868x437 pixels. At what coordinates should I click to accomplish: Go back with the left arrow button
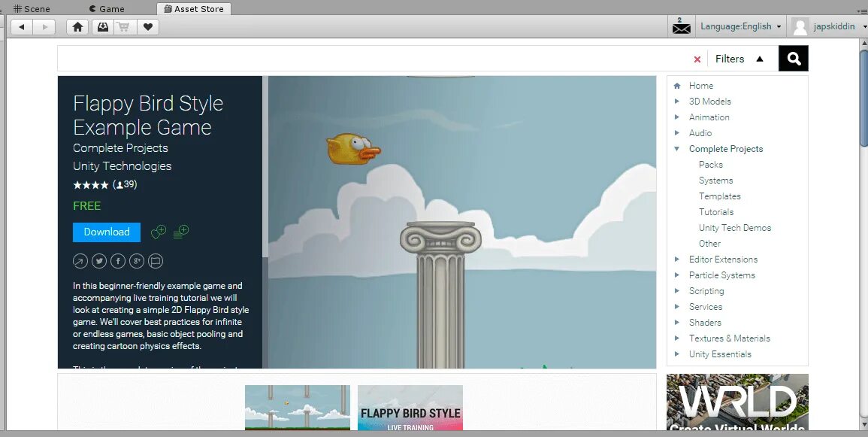tap(22, 26)
